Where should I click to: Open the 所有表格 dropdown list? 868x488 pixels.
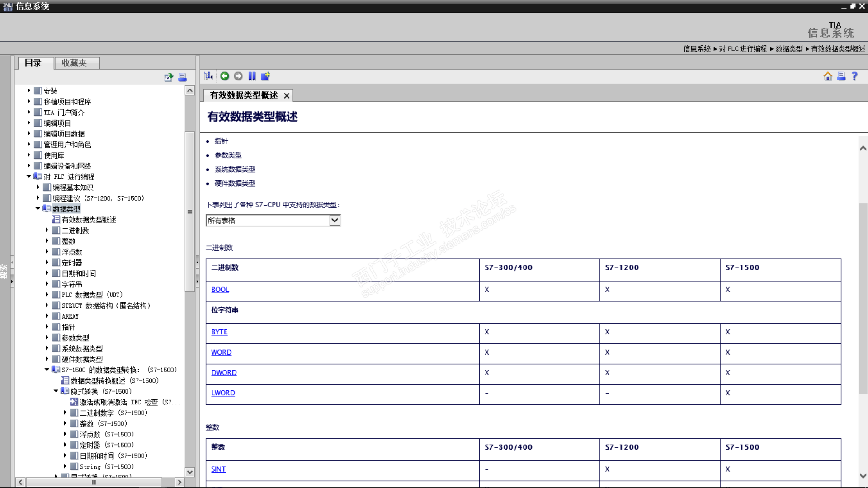point(335,221)
